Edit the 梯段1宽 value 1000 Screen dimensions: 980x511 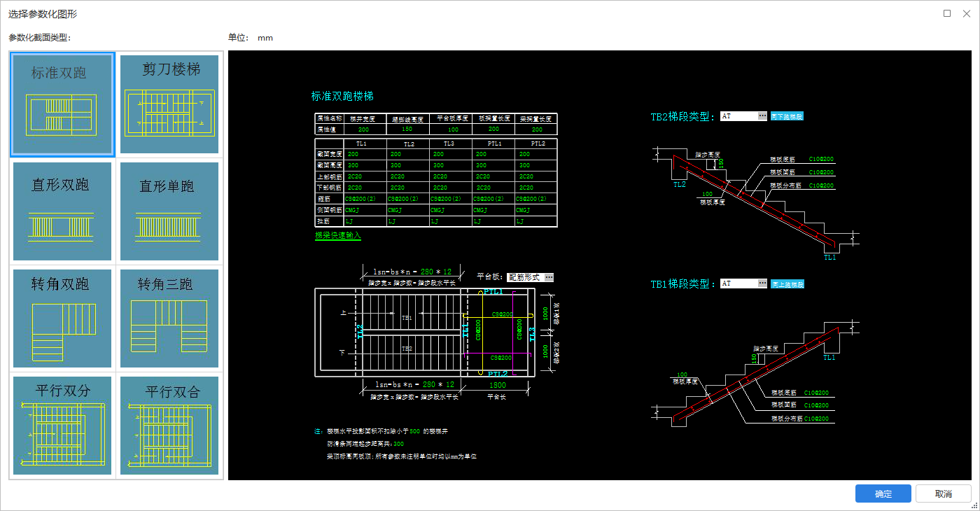(x=545, y=314)
